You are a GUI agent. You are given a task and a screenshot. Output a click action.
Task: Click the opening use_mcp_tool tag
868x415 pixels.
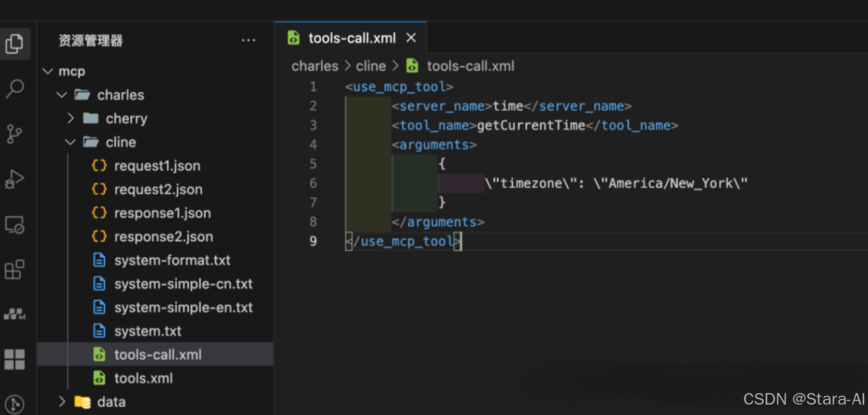tap(399, 87)
